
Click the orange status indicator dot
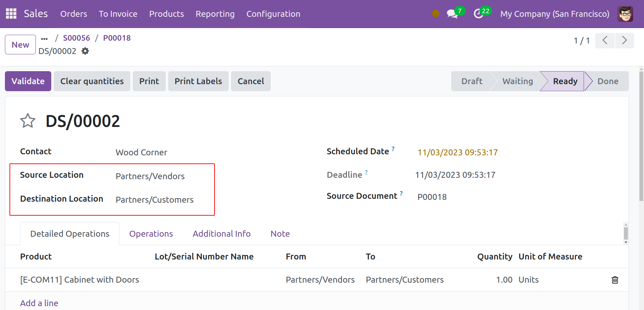[x=435, y=14]
